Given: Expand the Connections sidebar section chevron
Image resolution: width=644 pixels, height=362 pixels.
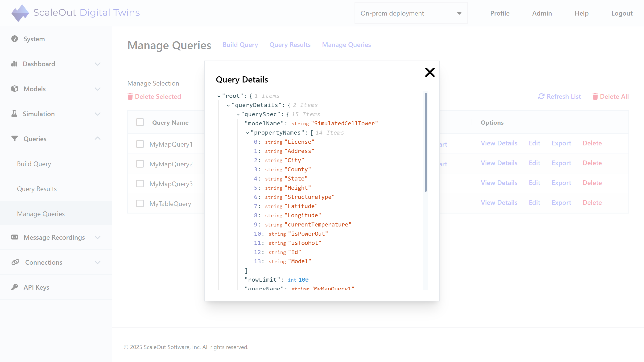Looking at the screenshot, I should 98,263.
